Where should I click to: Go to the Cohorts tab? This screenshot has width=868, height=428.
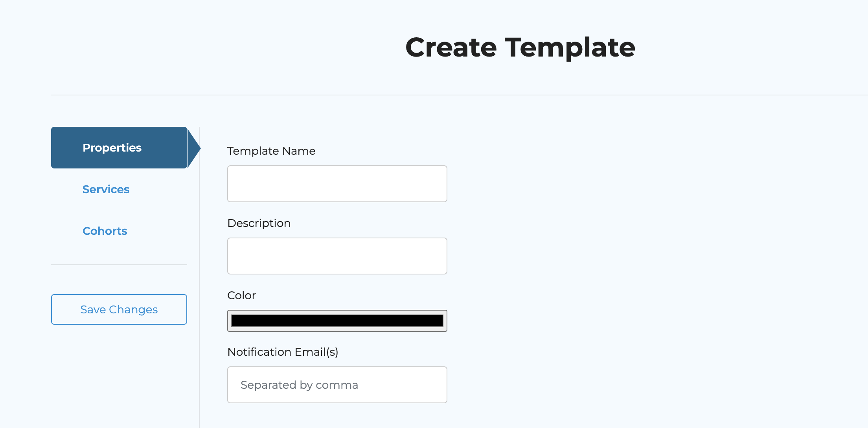105,231
